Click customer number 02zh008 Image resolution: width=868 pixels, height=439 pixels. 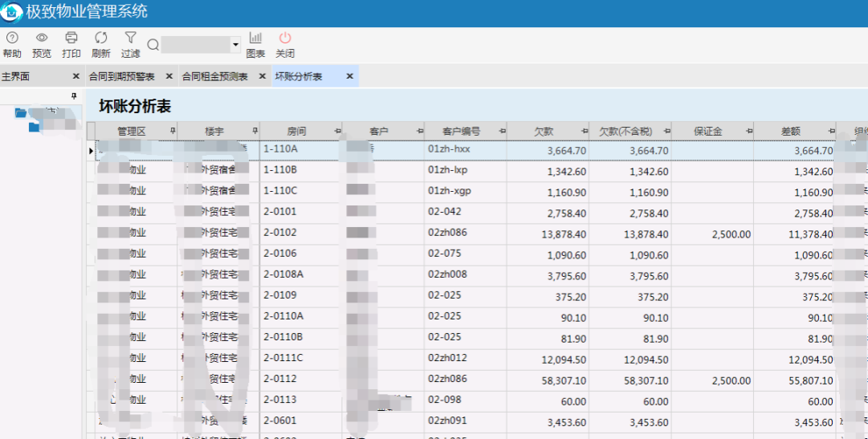point(447,274)
